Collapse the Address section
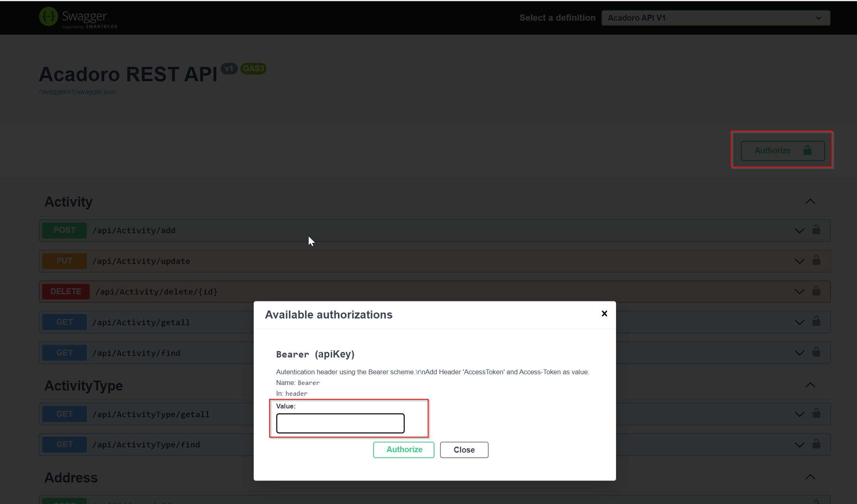The height and width of the screenshot is (504, 857). [x=810, y=477]
